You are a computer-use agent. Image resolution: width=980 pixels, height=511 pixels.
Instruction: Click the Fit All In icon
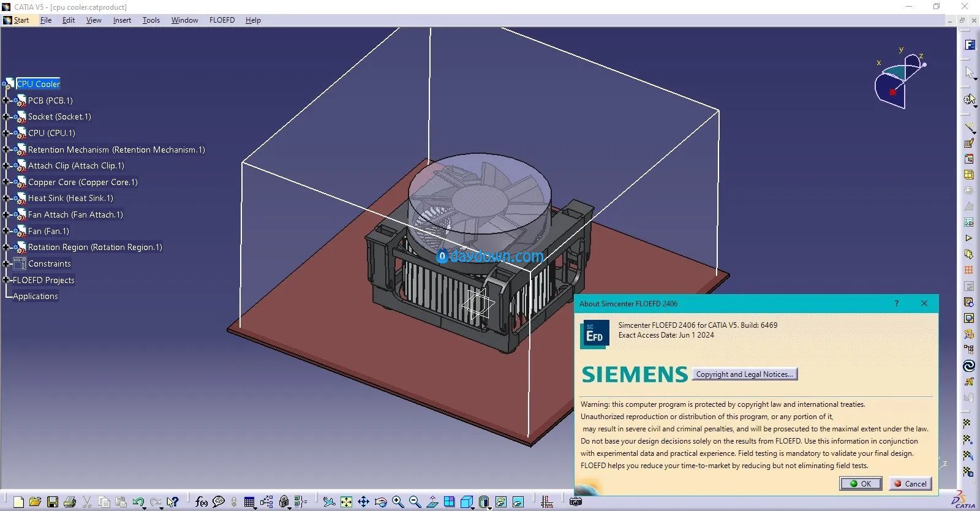[347, 502]
